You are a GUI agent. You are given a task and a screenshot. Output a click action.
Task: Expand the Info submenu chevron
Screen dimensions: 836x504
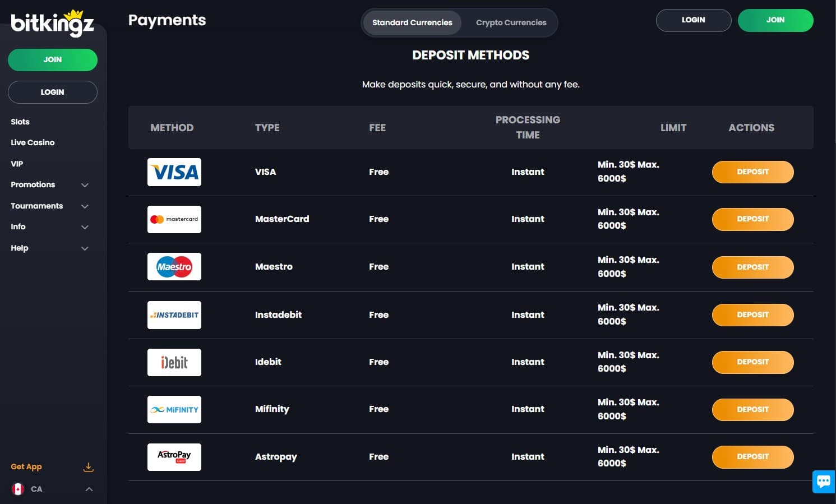85,227
